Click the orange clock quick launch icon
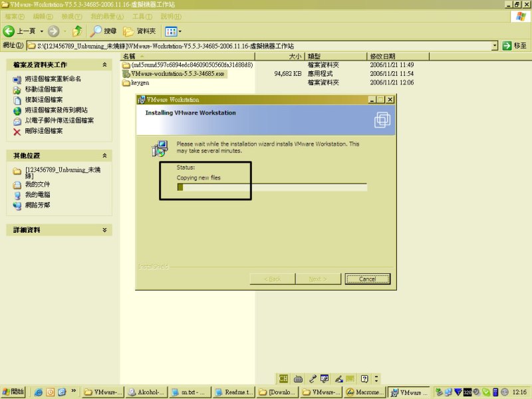 click(x=51, y=392)
